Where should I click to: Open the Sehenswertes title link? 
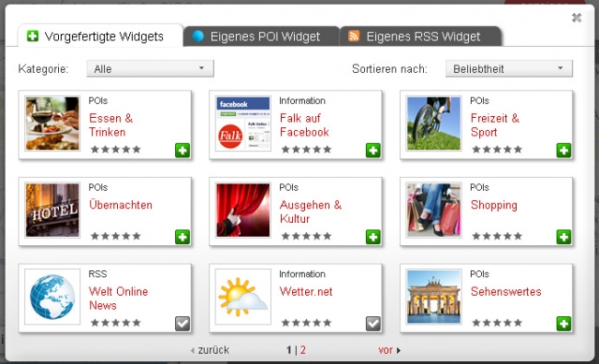coord(505,291)
